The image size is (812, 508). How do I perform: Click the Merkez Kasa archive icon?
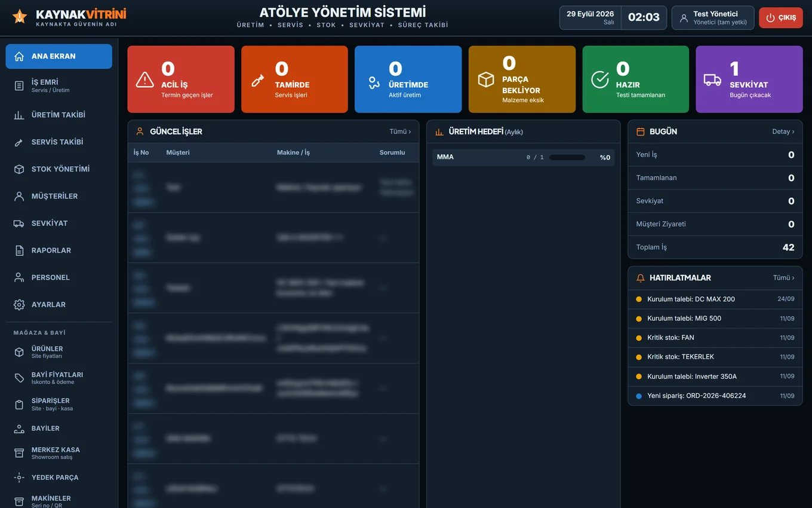pyautogui.click(x=19, y=453)
